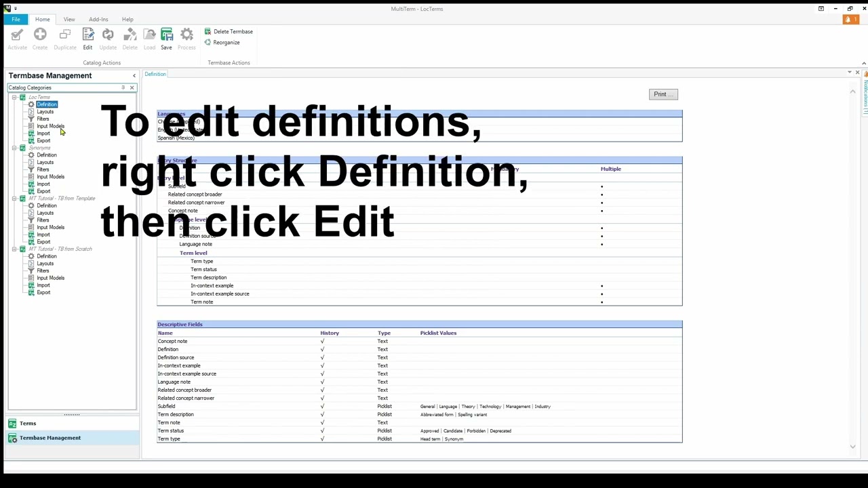Collapse MT Tutorial - TB from Template node
868x488 pixels.
click(x=14, y=199)
